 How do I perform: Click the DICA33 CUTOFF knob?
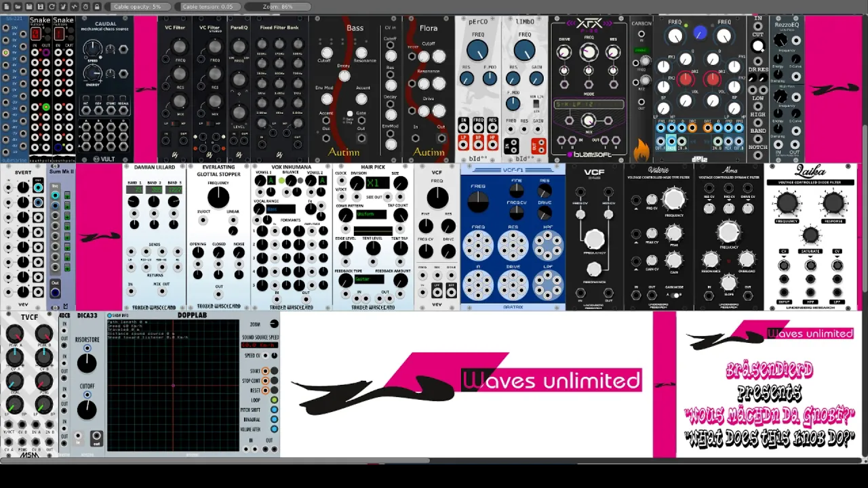click(x=87, y=410)
